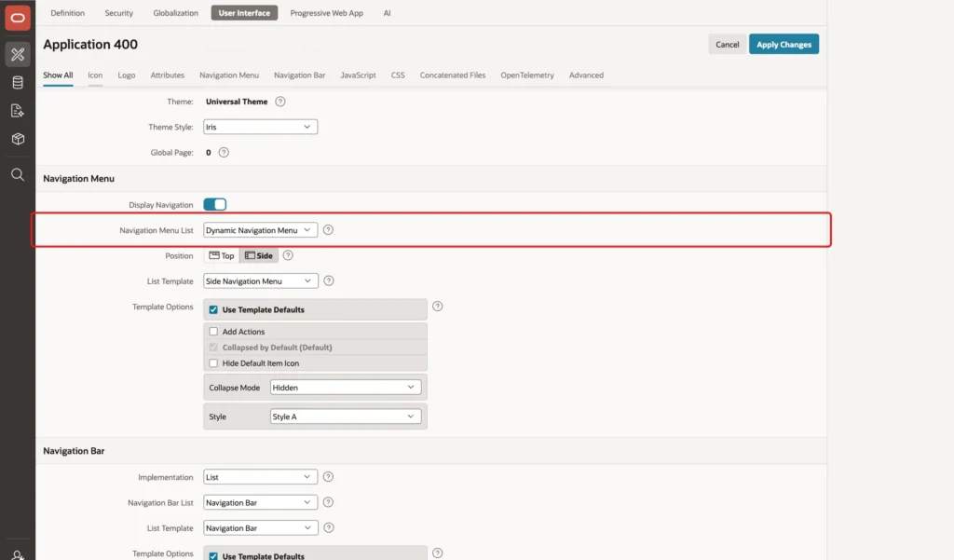
Task: Open user account icon at sidebar bottom
Action: point(18,555)
